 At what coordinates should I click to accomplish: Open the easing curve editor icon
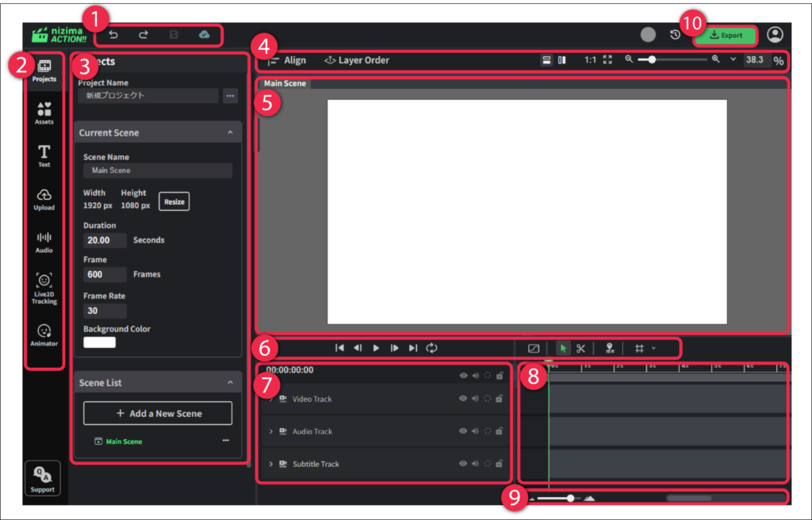[x=534, y=349]
